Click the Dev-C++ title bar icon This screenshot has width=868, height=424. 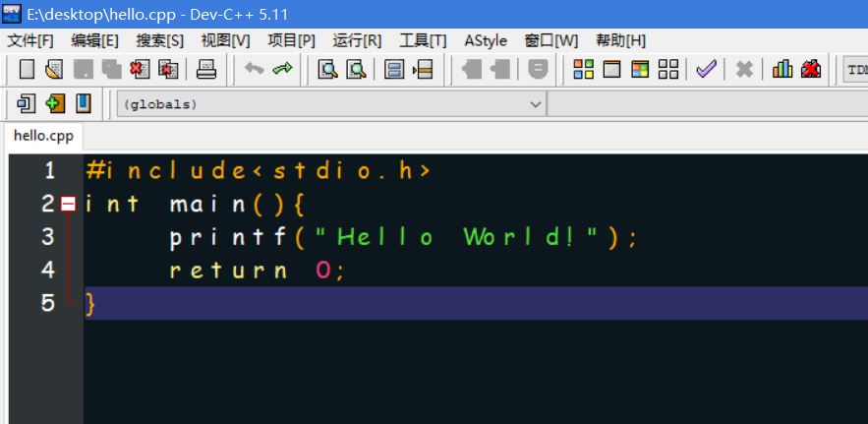coord(12,13)
